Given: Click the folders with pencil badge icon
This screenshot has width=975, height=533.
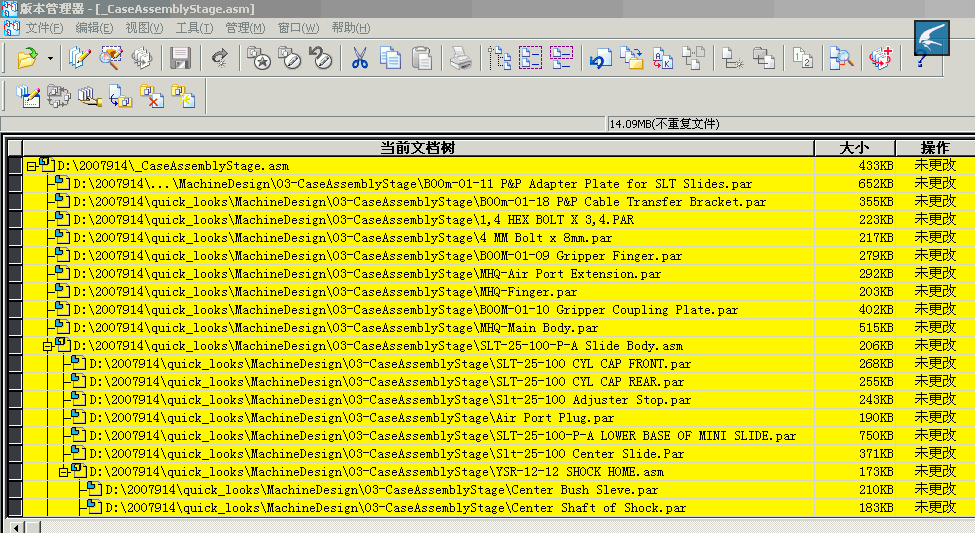Looking at the screenshot, I should click(x=289, y=58).
